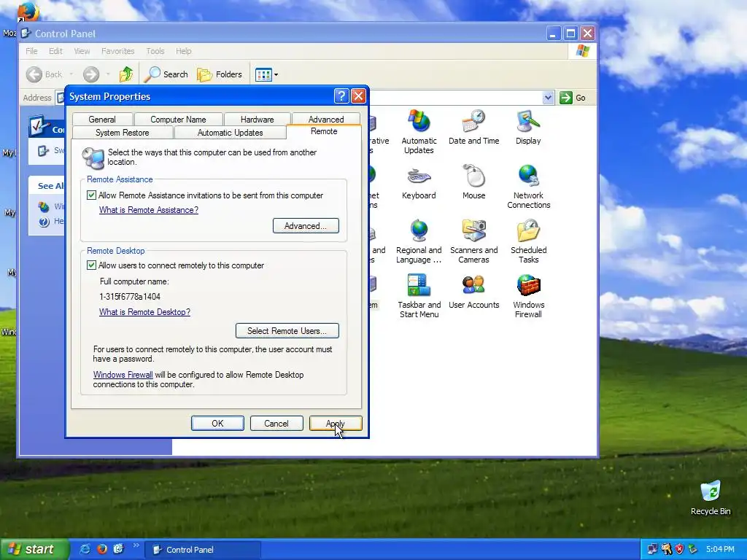Open the Back button history dropdown arrow
747x560 pixels.
coord(71,74)
